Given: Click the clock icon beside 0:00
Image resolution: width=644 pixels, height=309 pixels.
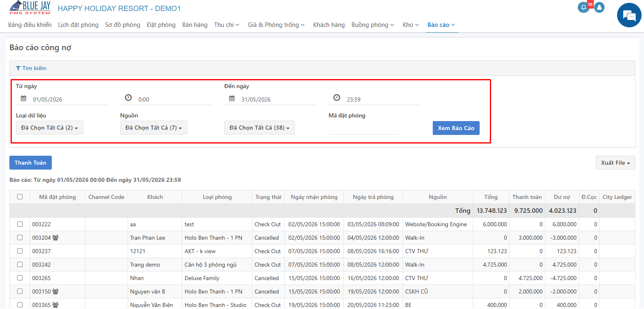Looking at the screenshot, I should 128,98.
